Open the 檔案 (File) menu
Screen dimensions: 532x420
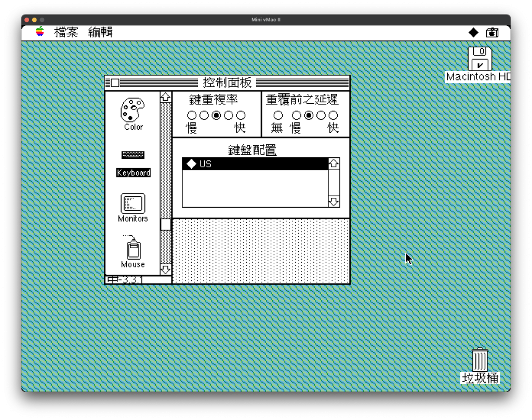pyautogui.click(x=66, y=33)
